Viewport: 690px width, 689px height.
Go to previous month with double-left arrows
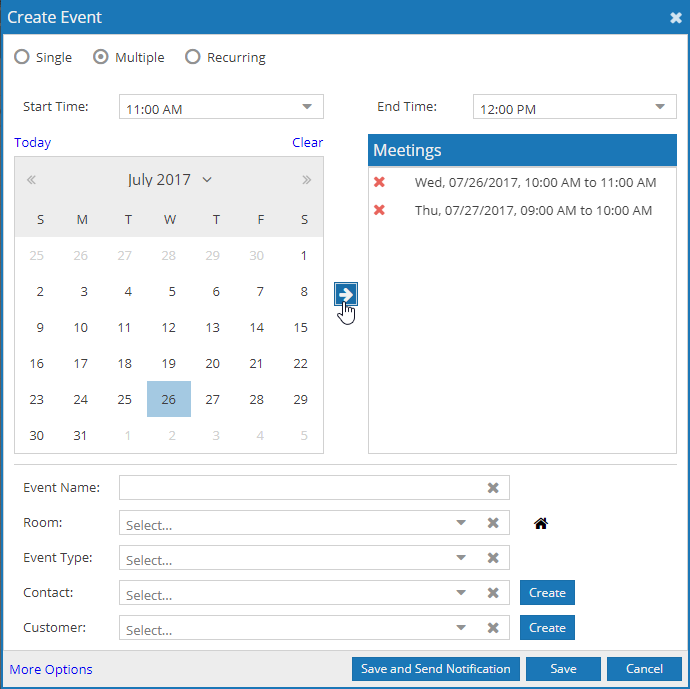pos(31,180)
